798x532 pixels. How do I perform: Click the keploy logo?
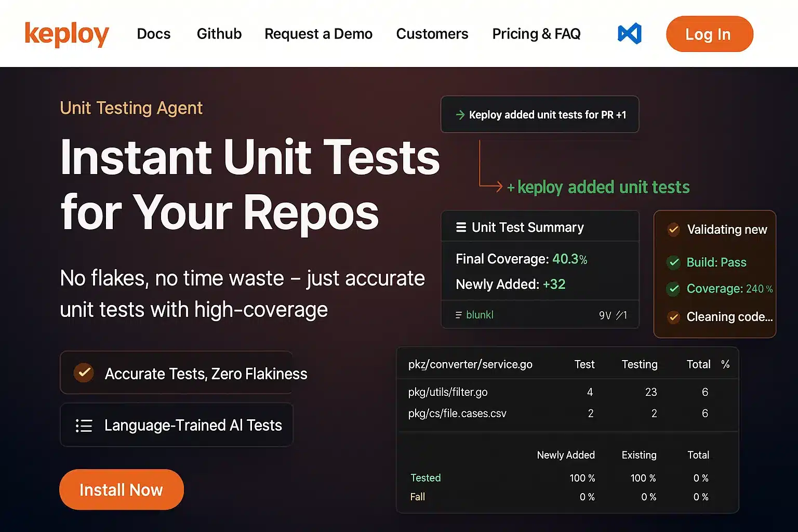tap(66, 34)
